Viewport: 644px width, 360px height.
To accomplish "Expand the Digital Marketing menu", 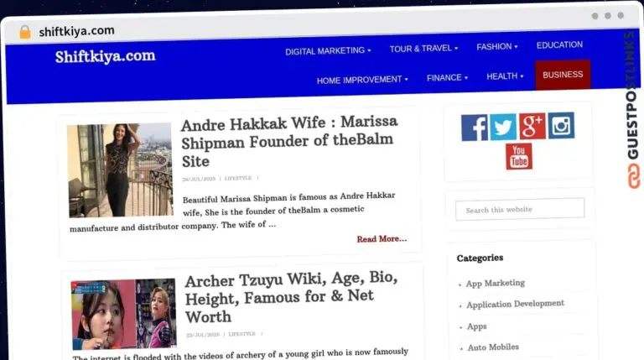I will (x=327, y=50).
